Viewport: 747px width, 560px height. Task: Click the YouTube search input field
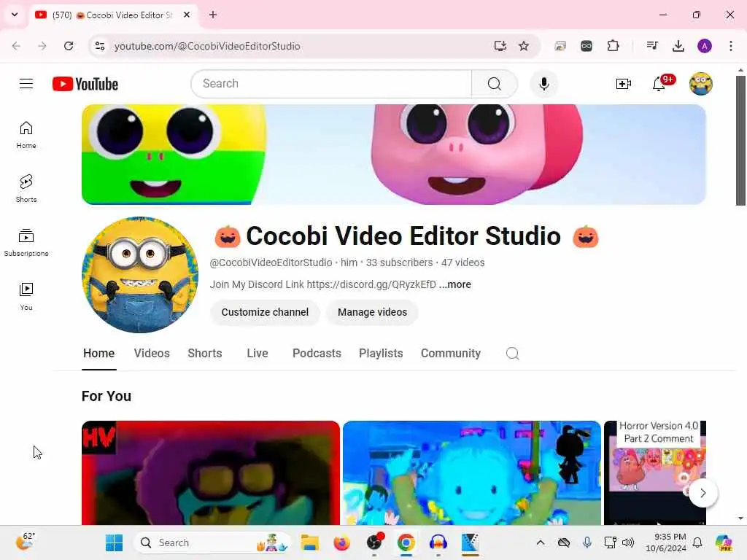(x=331, y=84)
